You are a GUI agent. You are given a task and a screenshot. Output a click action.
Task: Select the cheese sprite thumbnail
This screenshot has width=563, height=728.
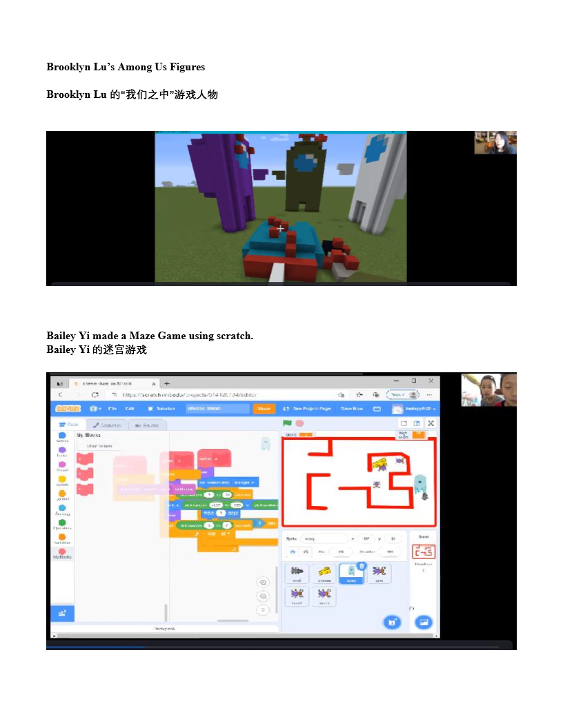tap(323, 574)
